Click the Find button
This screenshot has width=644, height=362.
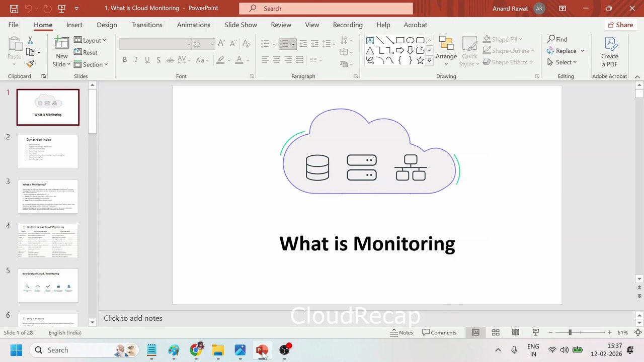(x=557, y=39)
